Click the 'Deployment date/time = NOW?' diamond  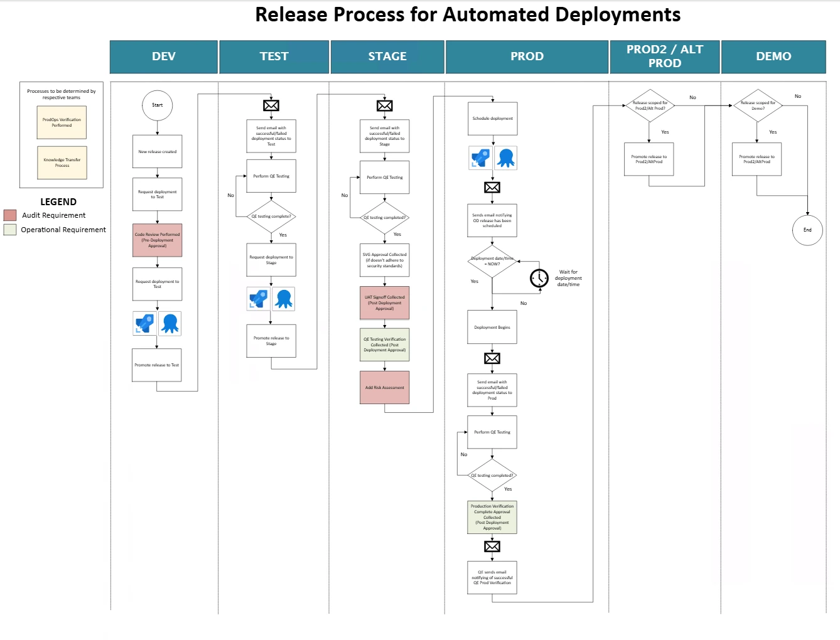pos(492,261)
